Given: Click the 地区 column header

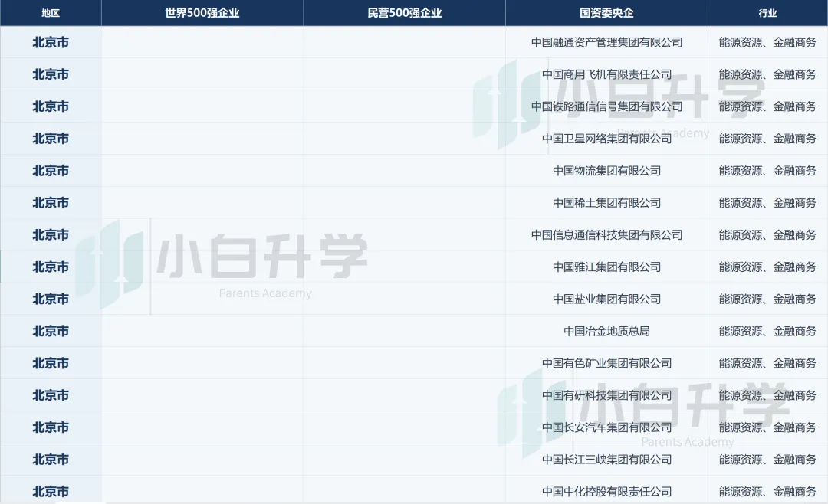Looking at the screenshot, I should tap(51, 13).
